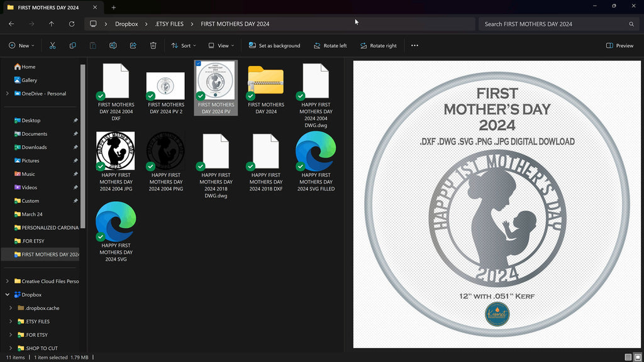Click Rotate right button
The width and height of the screenshot is (644, 362).
(x=379, y=45)
